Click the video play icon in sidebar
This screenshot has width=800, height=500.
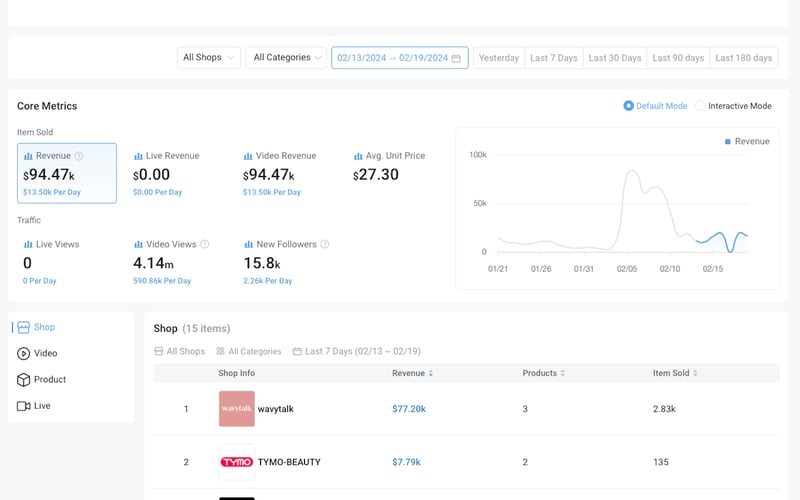coord(23,353)
